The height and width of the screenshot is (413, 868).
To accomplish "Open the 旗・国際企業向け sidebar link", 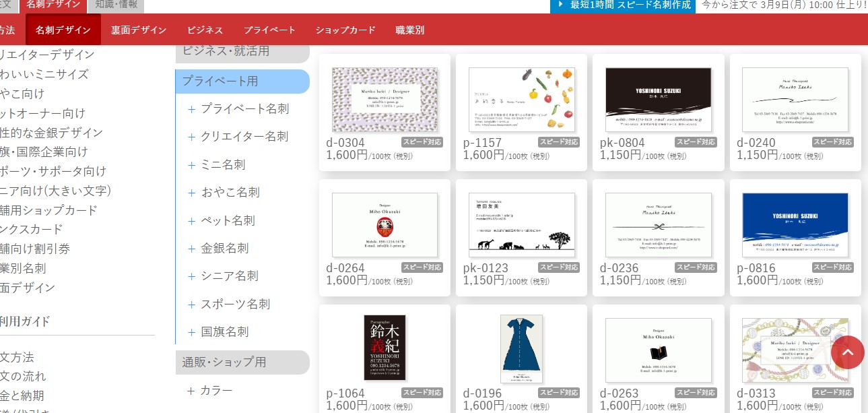I will click(44, 152).
